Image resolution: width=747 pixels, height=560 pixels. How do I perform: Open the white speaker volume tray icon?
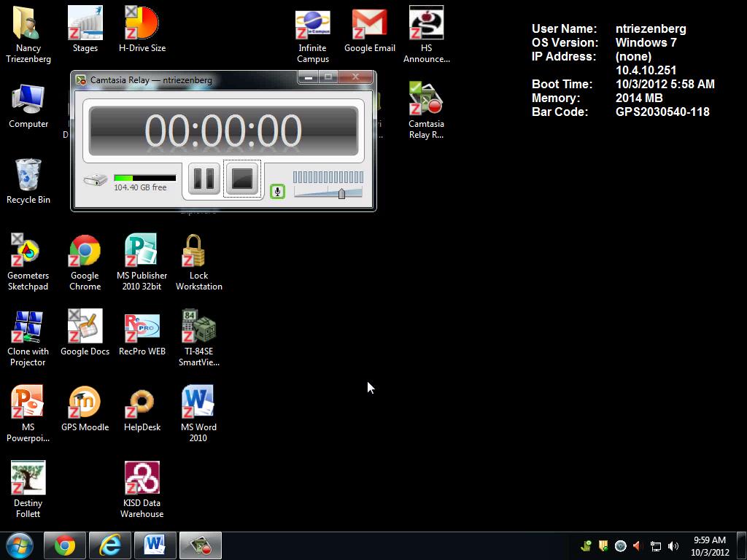[673, 545]
